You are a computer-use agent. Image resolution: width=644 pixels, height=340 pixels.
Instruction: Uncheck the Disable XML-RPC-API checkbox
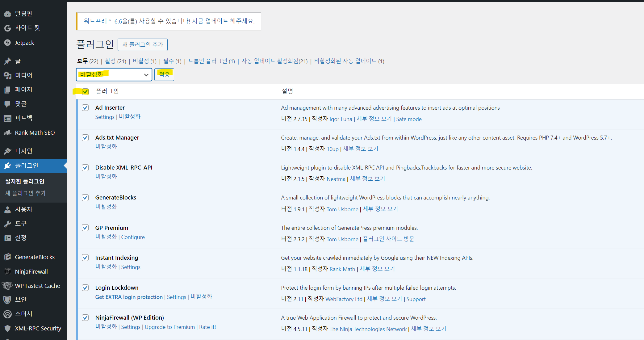coord(85,167)
